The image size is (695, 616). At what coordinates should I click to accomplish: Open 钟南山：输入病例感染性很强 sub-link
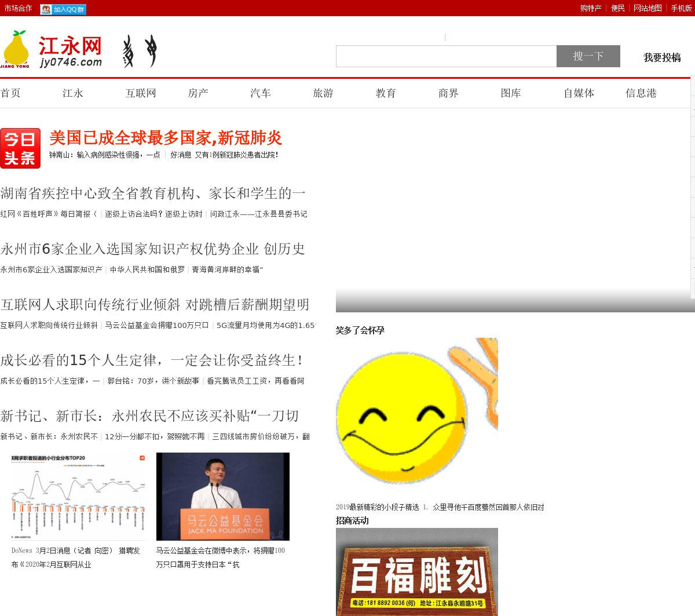click(x=105, y=155)
